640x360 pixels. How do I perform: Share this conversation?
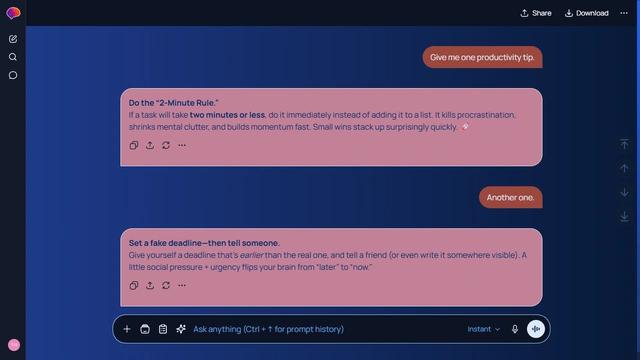click(536, 13)
